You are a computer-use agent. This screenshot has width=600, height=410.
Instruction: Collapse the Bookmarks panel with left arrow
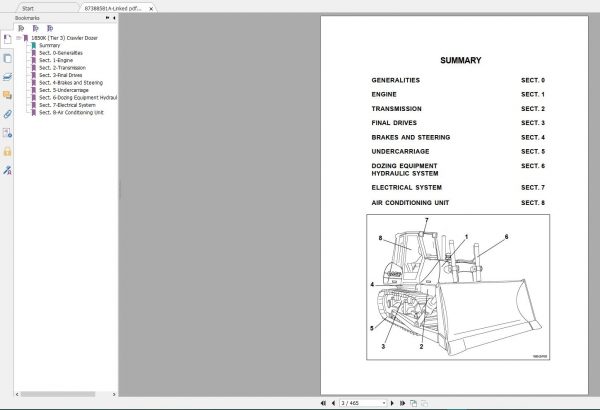pyautogui.click(x=114, y=18)
